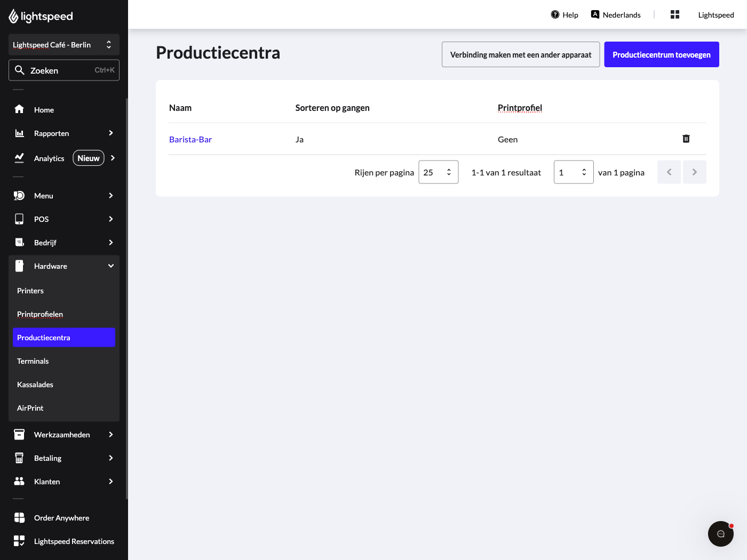This screenshot has height=560, width=747.
Task: Click the Werkzaamheden archive icon
Action: (19, 435)
